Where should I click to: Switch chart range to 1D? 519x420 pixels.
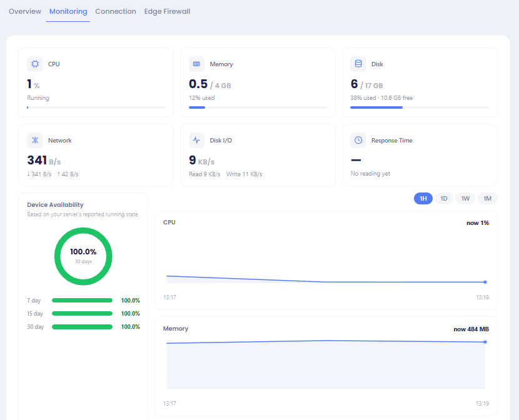click(x=444, y=198)
